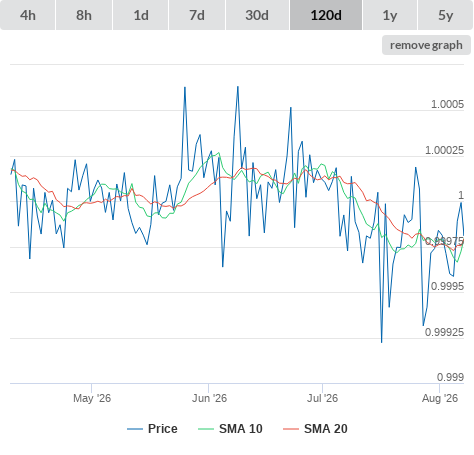Image resolution: width=474 pixels, height=455 pixels.
Task: Click the May '26 axis tick label
Action: (x=92, y=398)
